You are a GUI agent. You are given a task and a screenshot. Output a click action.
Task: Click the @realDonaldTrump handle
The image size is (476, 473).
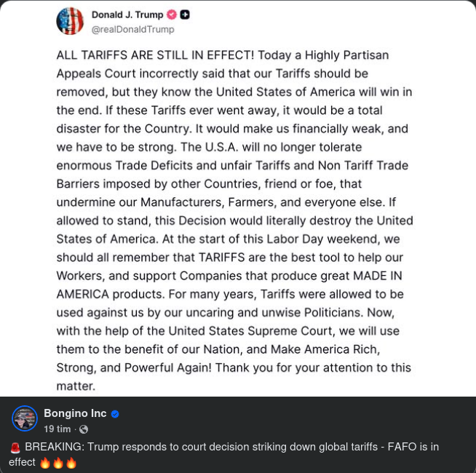[x=132, y=29]
